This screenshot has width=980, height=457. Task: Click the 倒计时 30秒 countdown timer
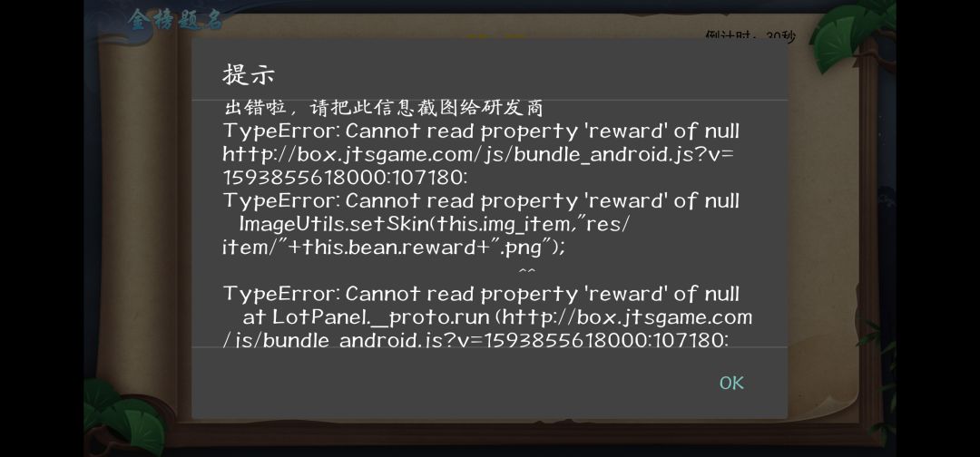750,35
